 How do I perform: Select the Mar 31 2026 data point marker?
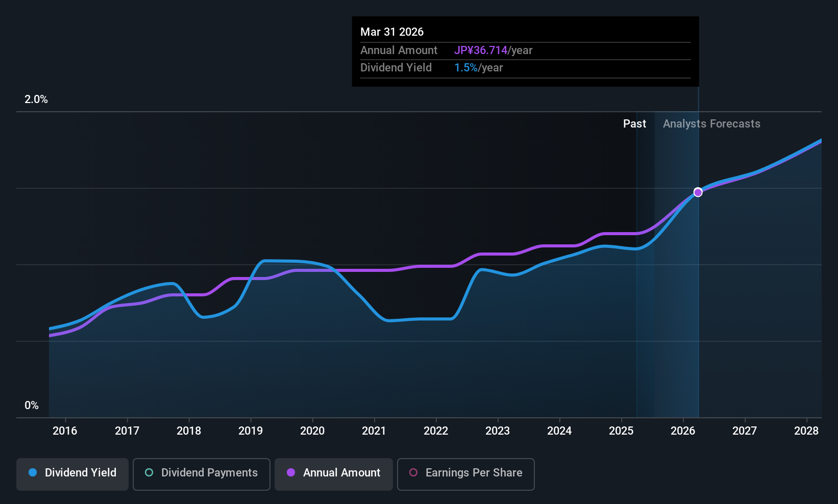click(698, 192)
